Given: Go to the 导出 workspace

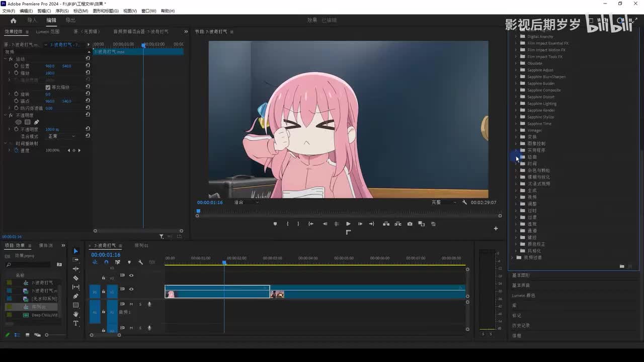Looking at the screenshot, I should point(70,20).
